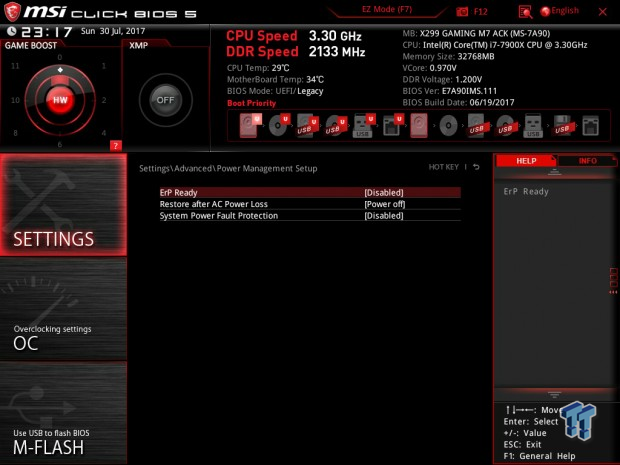The width and height of the screenshot is (620, 465).
Task: Select legacy USB key boot icon
Action: (533, 125)
